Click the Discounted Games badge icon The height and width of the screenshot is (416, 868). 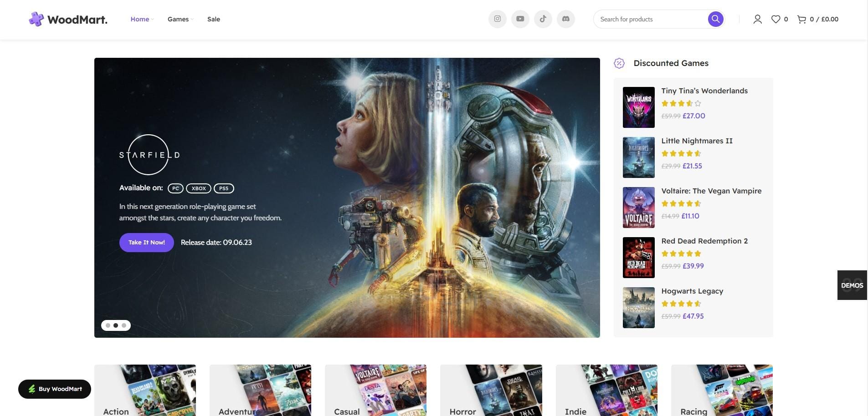[619, 63]
